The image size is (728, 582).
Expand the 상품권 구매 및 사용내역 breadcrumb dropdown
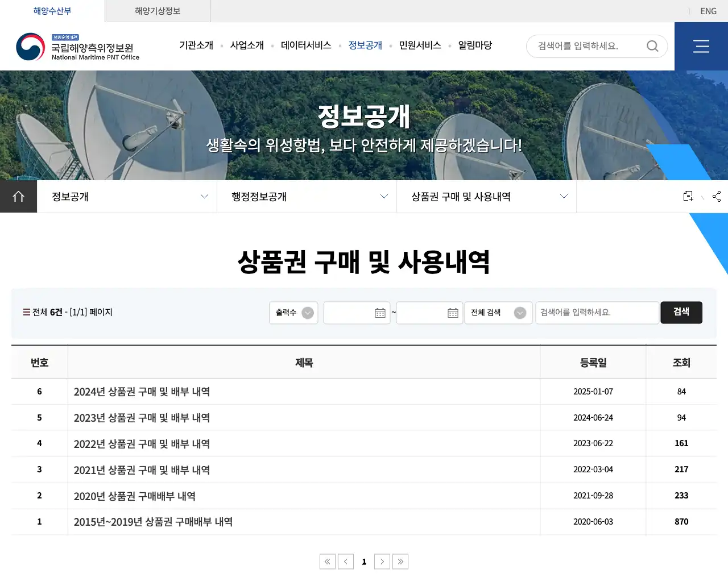486,197
